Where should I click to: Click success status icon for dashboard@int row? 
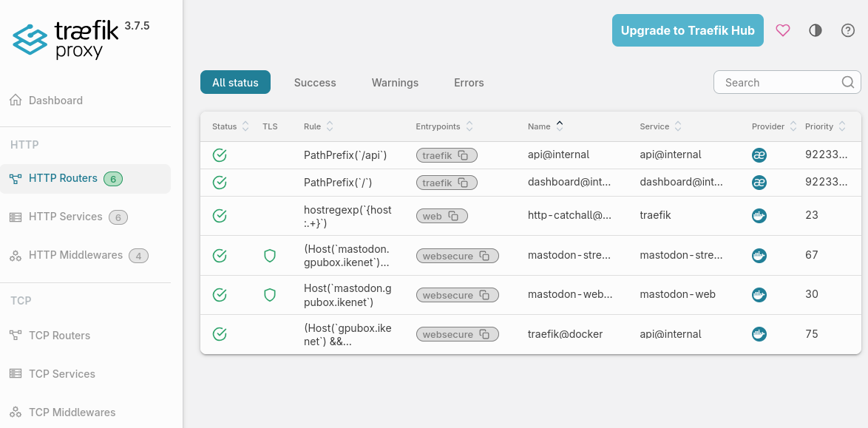click(220, 182)
